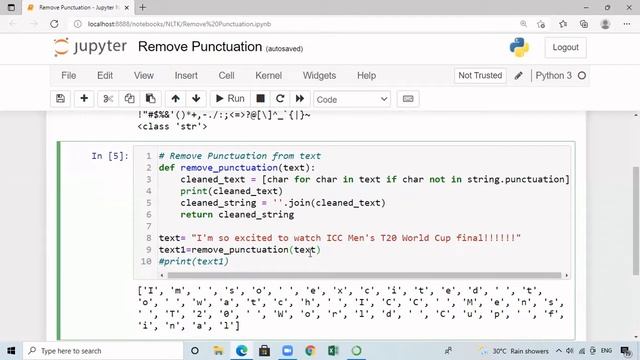Click the '#print(text1)' code line
Viewport: 640px width, 360px height.
pyautogui.click(x=193, y=261)
